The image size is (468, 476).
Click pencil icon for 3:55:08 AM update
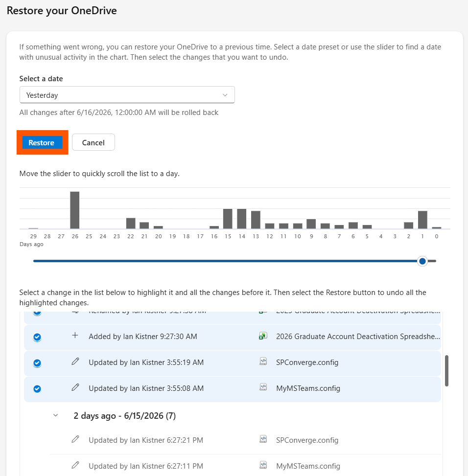point(75,387)
